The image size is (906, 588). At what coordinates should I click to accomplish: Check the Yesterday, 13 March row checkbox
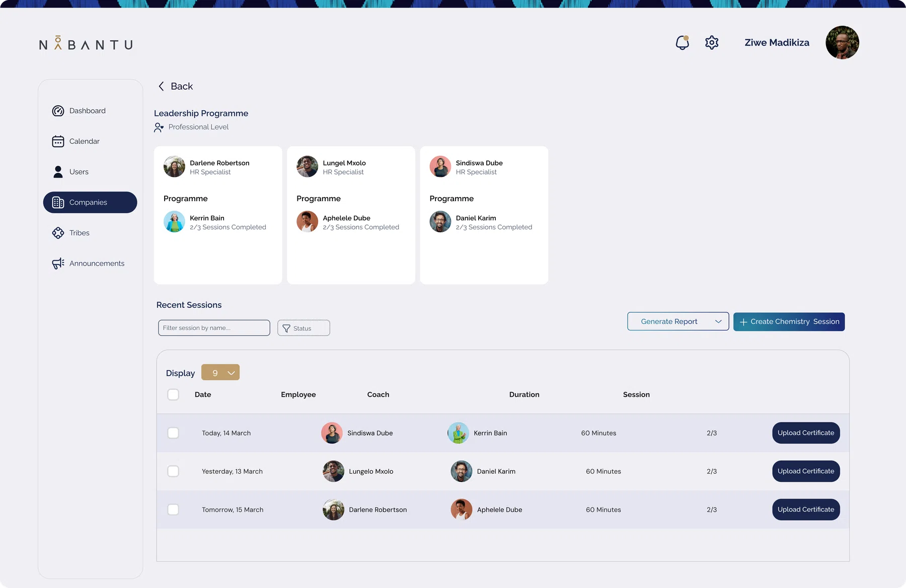[173, 471]
